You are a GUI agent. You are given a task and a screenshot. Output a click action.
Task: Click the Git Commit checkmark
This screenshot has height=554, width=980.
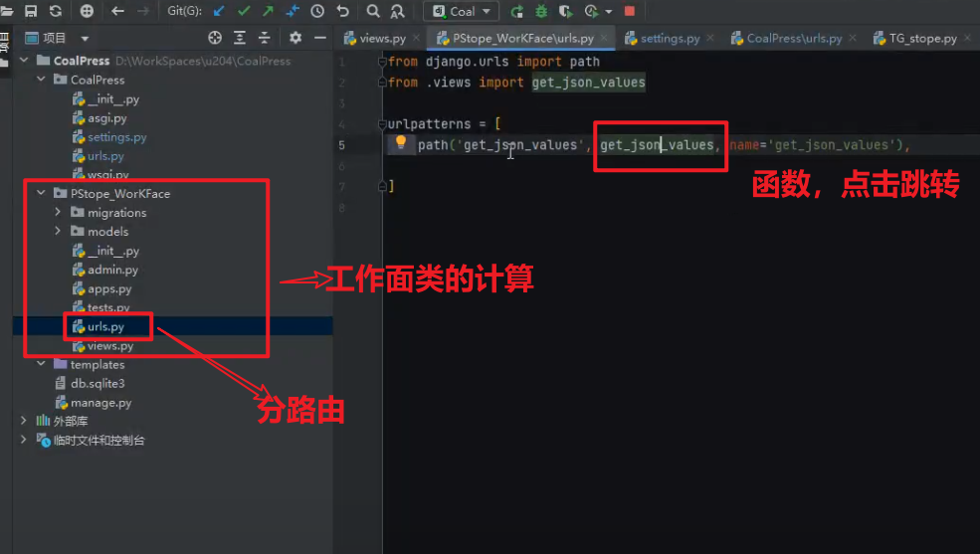click(x=244, y=11)
